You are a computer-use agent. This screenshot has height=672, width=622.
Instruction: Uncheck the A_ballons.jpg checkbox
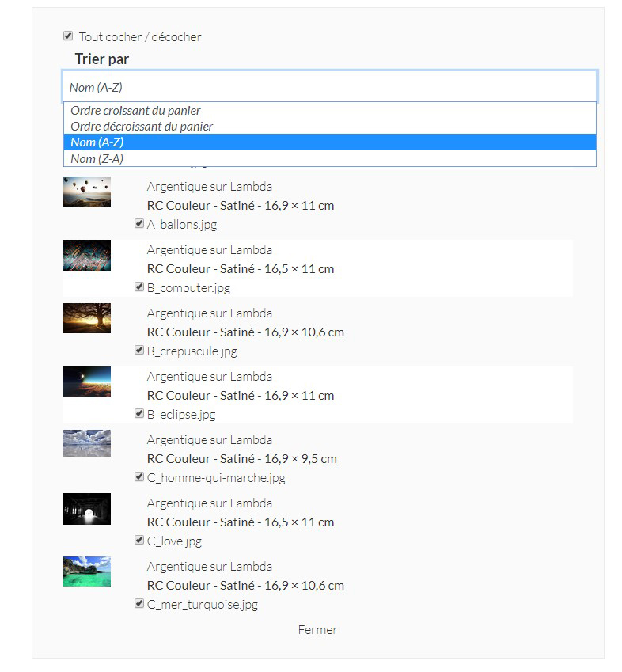pos(139,224)
